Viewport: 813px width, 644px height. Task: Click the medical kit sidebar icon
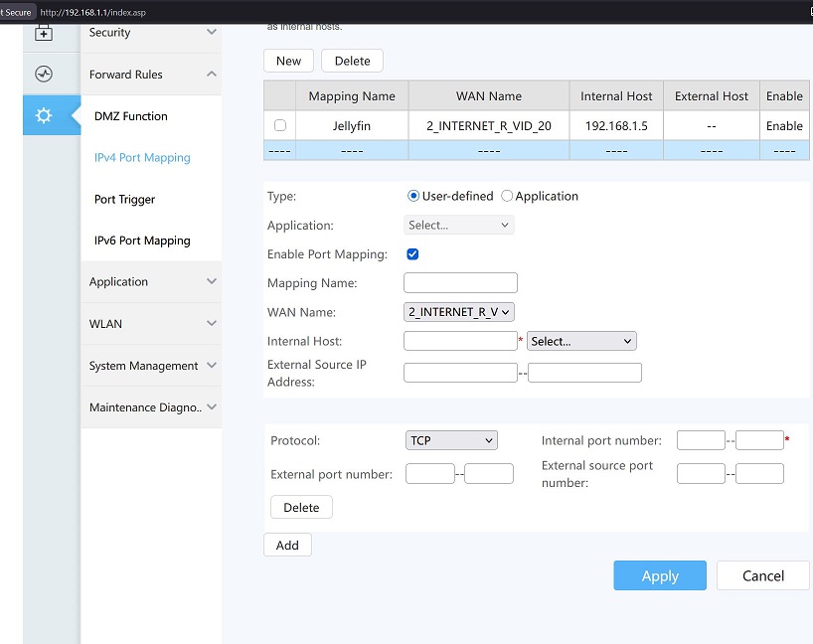coord(44,33)
